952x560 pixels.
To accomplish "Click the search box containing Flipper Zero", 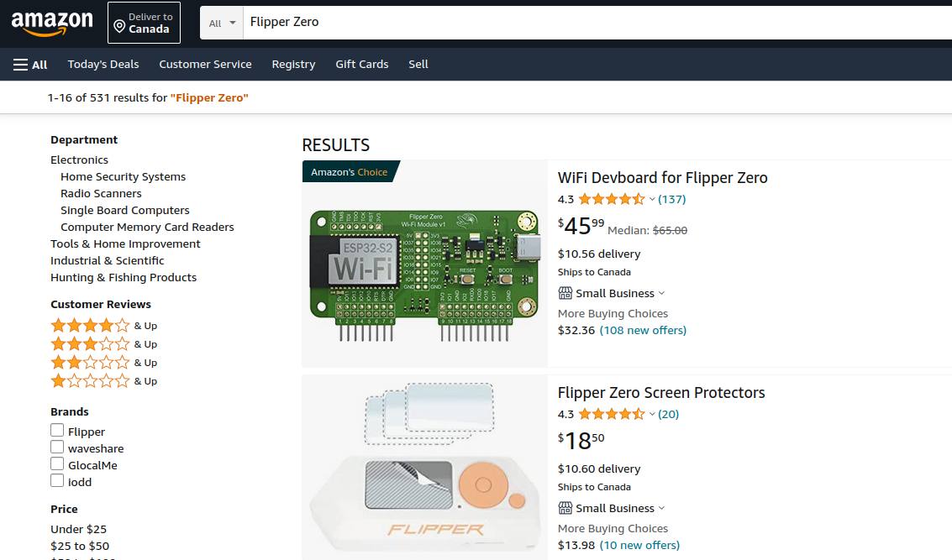I will click(x=588, y=23).
